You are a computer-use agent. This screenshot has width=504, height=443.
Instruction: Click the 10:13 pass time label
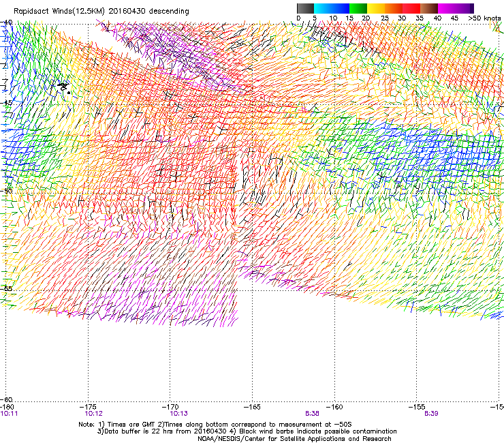pos(178,414)
